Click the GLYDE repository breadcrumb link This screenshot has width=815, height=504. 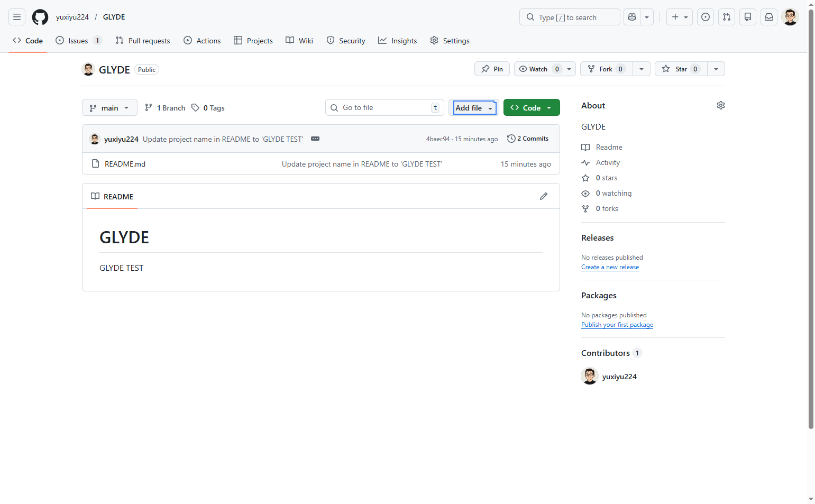pyautogui.click(x=114, y=17)
